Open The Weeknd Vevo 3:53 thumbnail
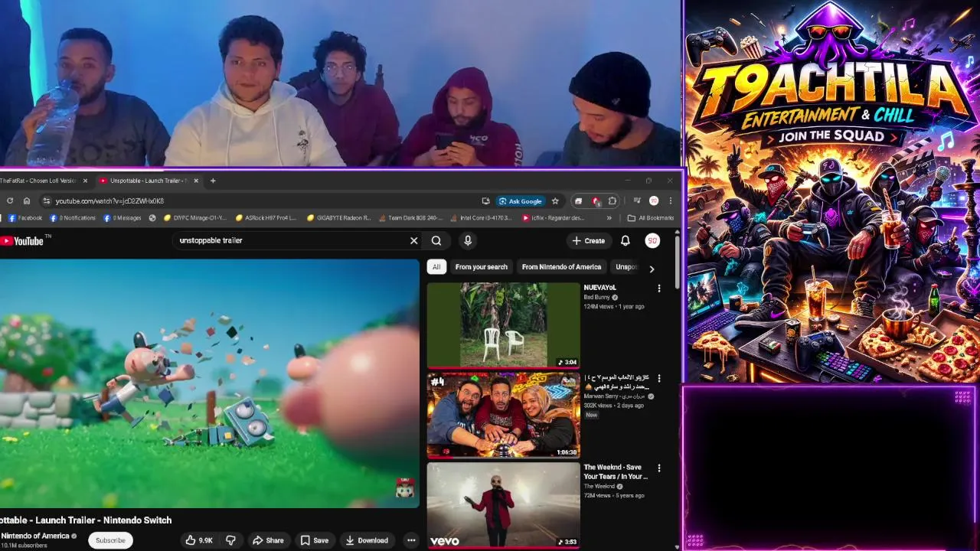Viewport: 980px width, 551px height. (504, 505)
